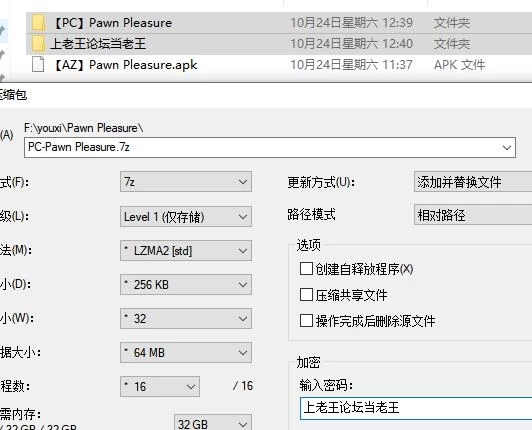Open compression level Level 1 (仅存储) dropdown
This screenshot has height=430, width=532.
point(186,217)
